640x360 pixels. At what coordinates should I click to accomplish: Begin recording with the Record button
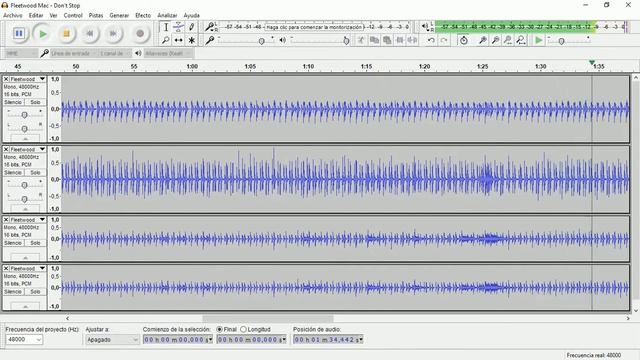coord(140,33)
